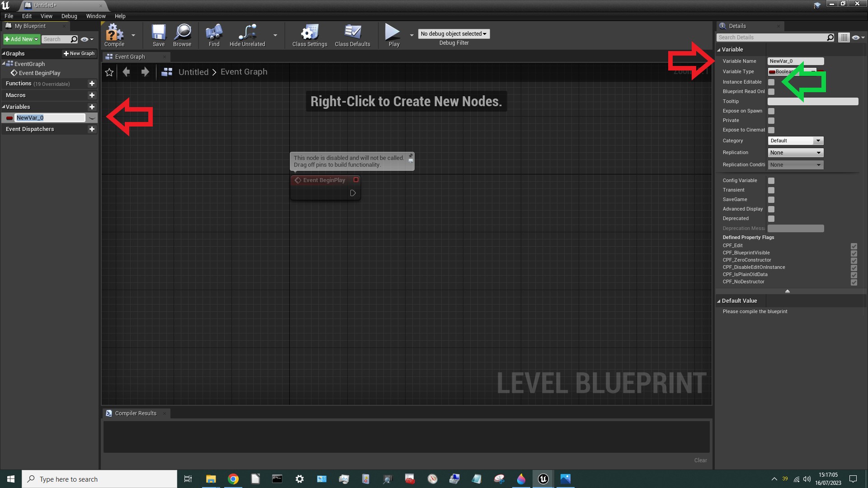Image resolution: width=868 pixels, height=488 pixels.
Task: Click New Graph button
Action: [79, 53]
